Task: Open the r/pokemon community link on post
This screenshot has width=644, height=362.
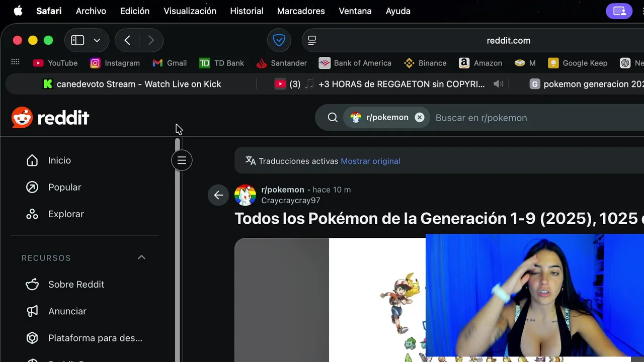Action: (283, 190)
